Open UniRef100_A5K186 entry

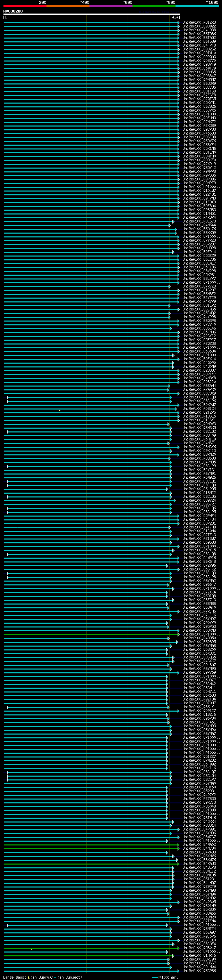tap(199, 267)
